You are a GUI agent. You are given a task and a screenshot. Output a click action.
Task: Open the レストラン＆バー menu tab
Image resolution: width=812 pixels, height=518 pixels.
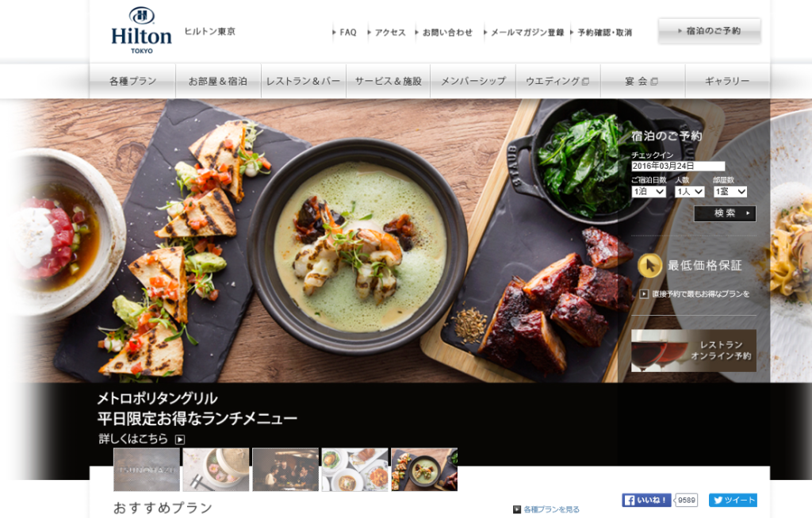tap(304, 81)
